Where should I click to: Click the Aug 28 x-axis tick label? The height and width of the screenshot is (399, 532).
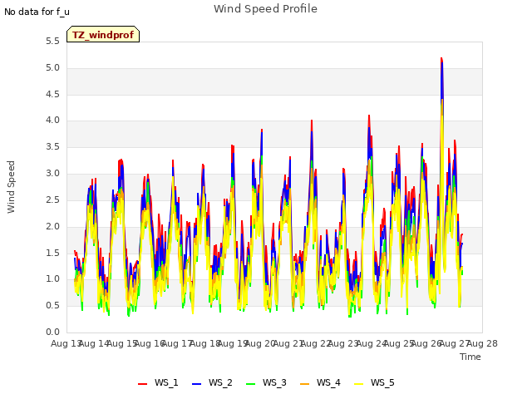tap(482, 343)
